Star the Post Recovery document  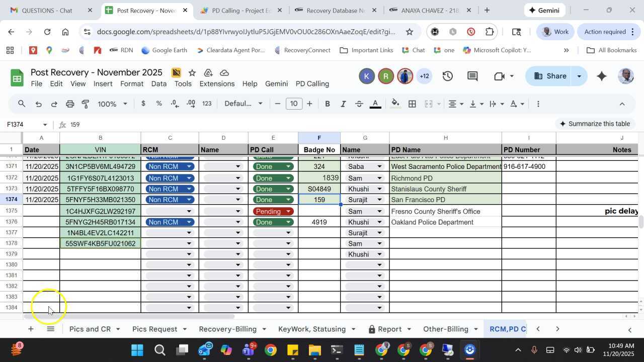pyautogui.click(x=192, y=73)
